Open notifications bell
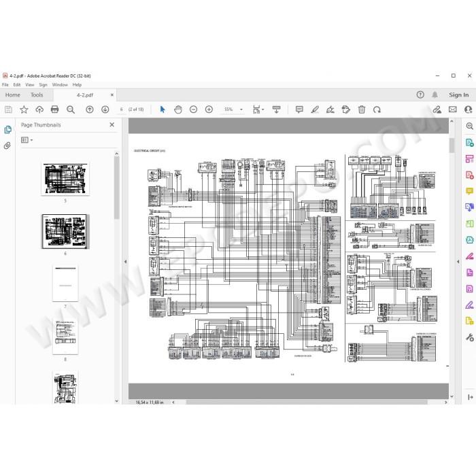 (435, 95)
